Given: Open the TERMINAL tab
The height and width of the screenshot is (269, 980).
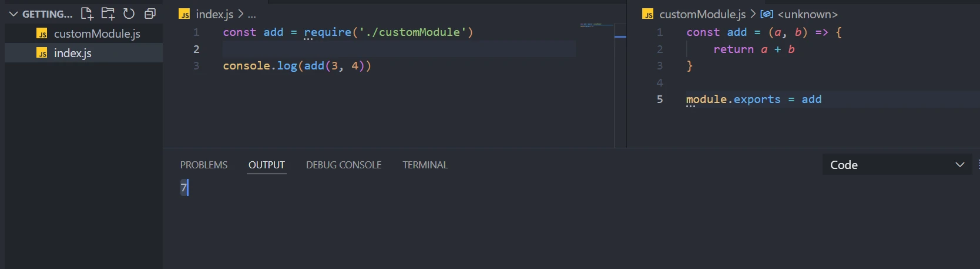Looking at the screenshot, I should 425,165.
